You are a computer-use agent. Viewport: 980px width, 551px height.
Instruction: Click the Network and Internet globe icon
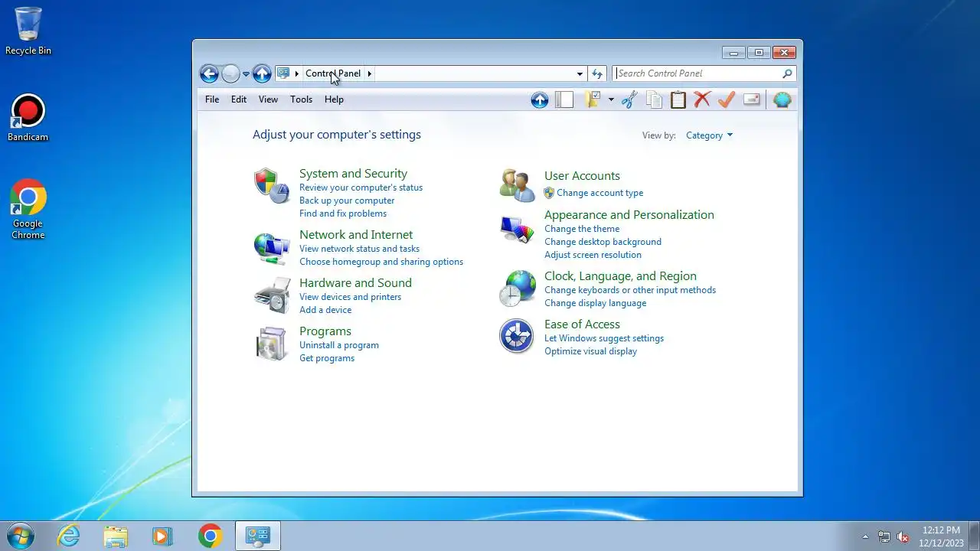pos(272,248)
